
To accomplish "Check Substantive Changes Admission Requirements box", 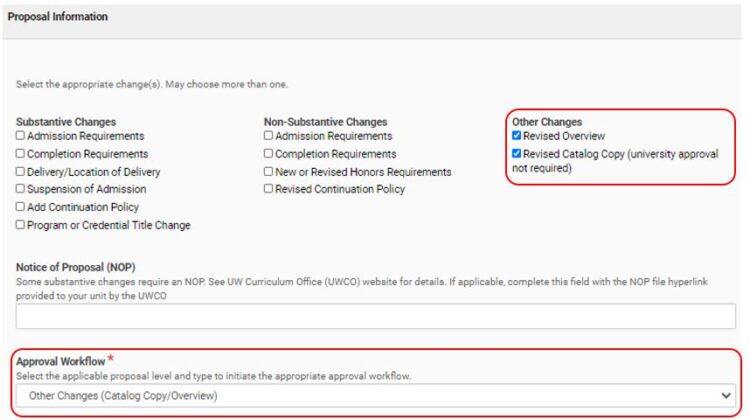I will (x=20, y=136).
